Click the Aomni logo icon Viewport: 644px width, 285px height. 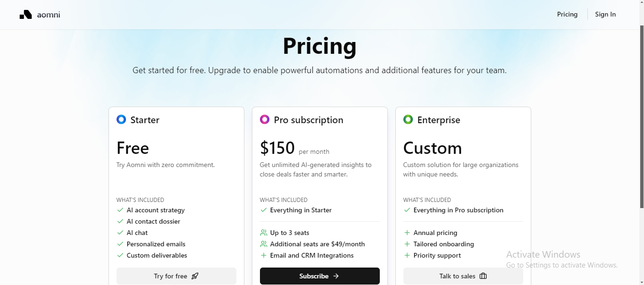coord(25,15)
